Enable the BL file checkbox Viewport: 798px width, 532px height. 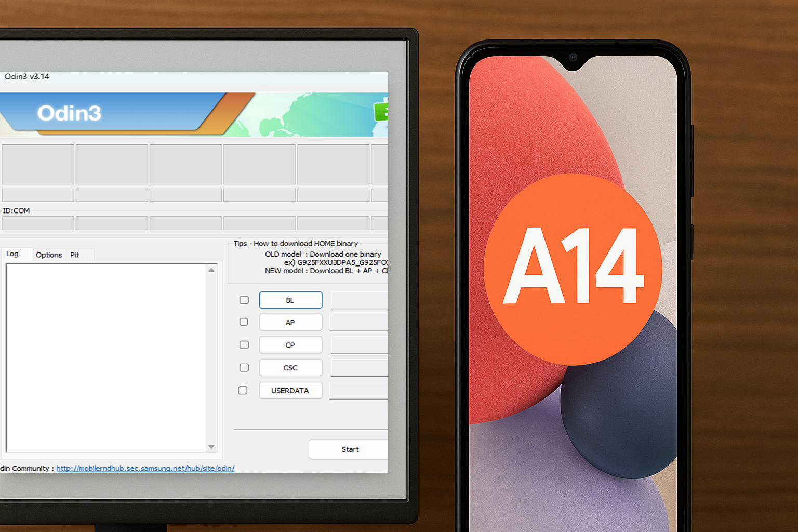click(x=244, y=300)
